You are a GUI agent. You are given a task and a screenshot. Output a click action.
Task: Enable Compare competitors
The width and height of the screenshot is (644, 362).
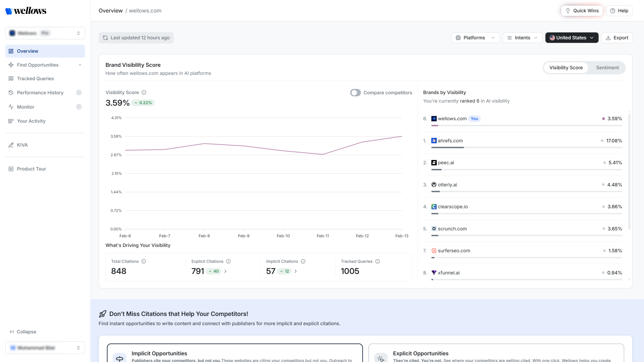355,93
